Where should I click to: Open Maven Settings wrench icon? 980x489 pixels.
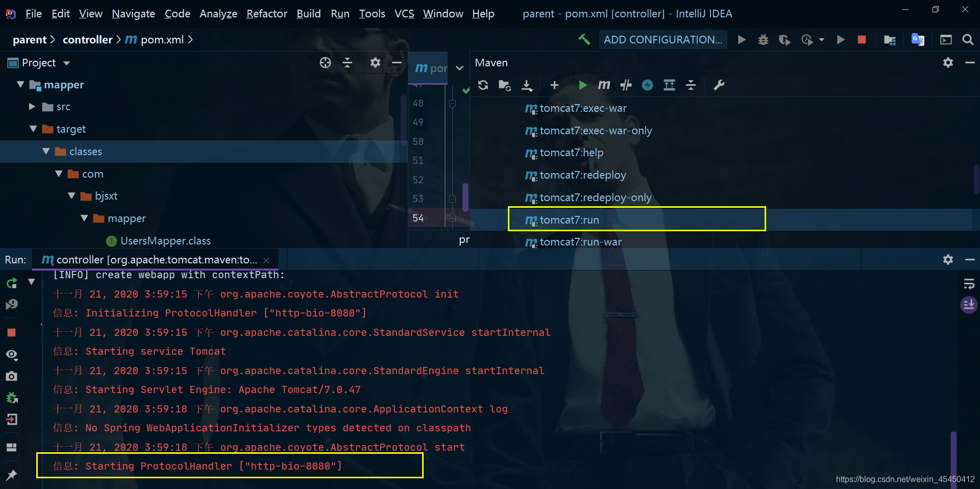click(x=719, y=85)
